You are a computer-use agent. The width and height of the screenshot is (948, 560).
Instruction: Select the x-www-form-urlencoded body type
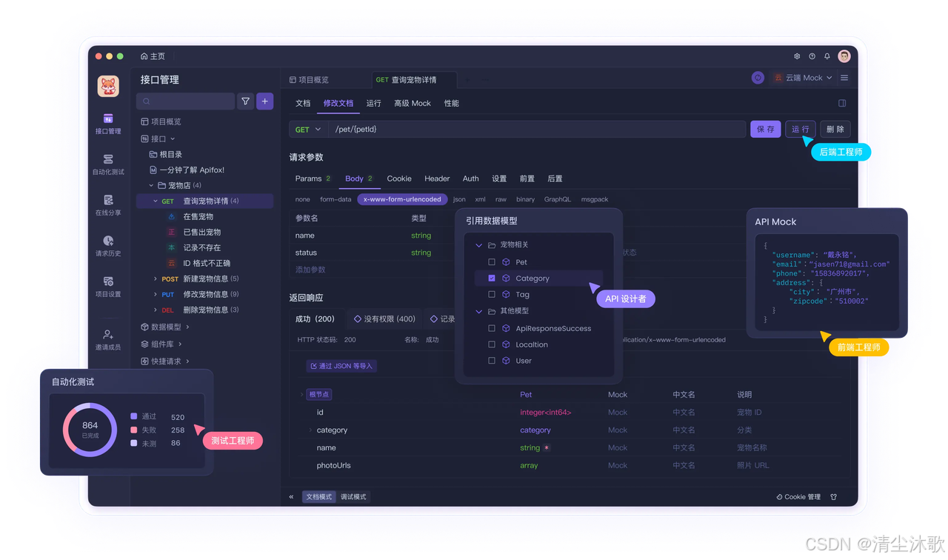click(x=402, y=199)
